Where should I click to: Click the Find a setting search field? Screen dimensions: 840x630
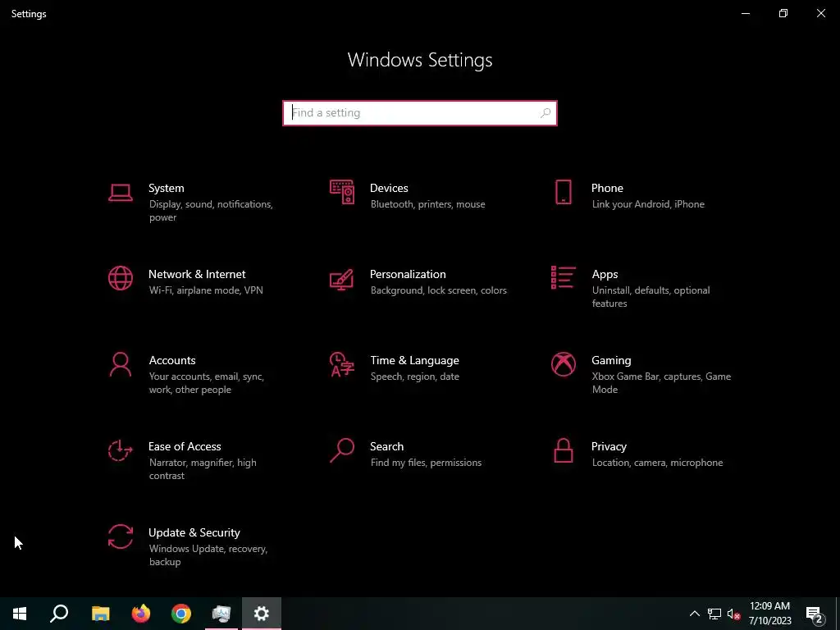[420, 113]
